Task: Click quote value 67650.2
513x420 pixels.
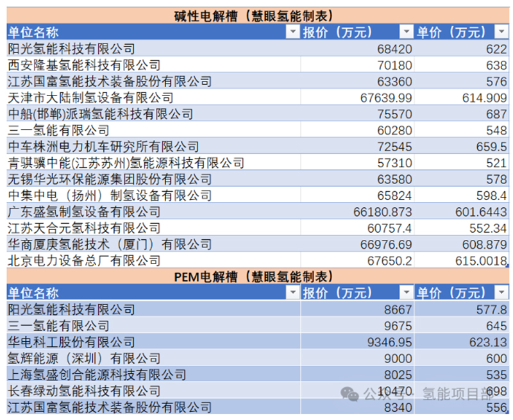Action: 390,261
